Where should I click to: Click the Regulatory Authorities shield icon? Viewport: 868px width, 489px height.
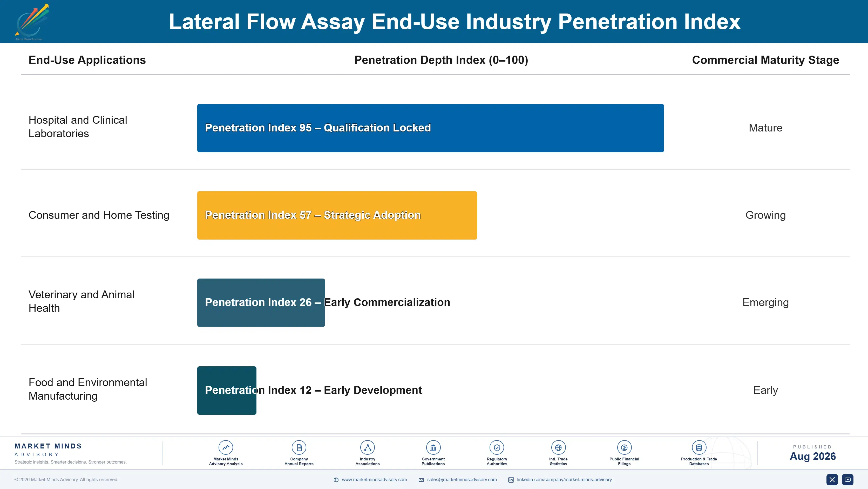pos(497,447)
